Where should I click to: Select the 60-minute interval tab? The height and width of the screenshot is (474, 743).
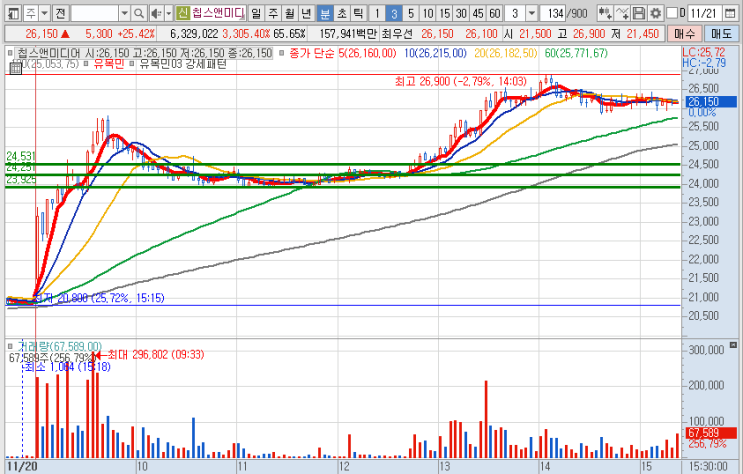[494, 13]
